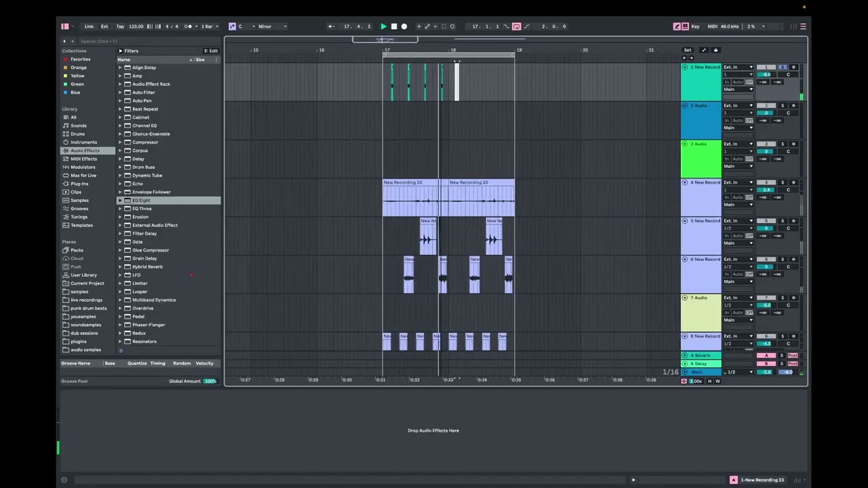This screenshot has width=868, height=488.
Task: Toggle Automation Arm icon
Action: tap(427, 26)
